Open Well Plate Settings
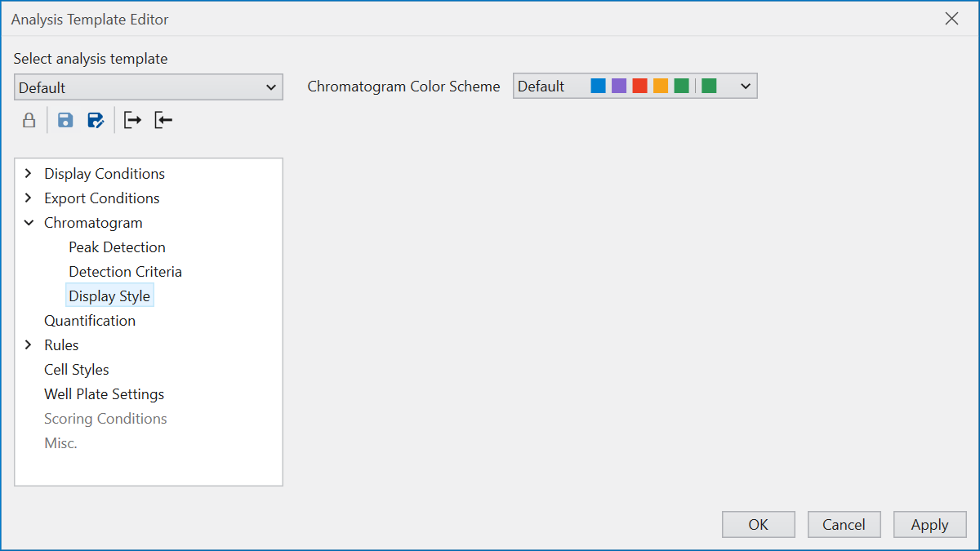This screenshot has height=551, width=980. (104, 393)
